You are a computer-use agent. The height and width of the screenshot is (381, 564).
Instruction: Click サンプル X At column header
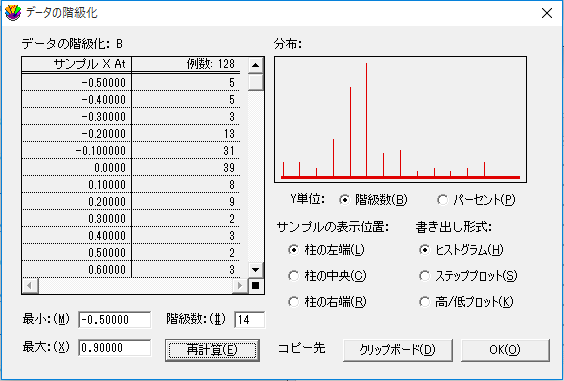77,64
